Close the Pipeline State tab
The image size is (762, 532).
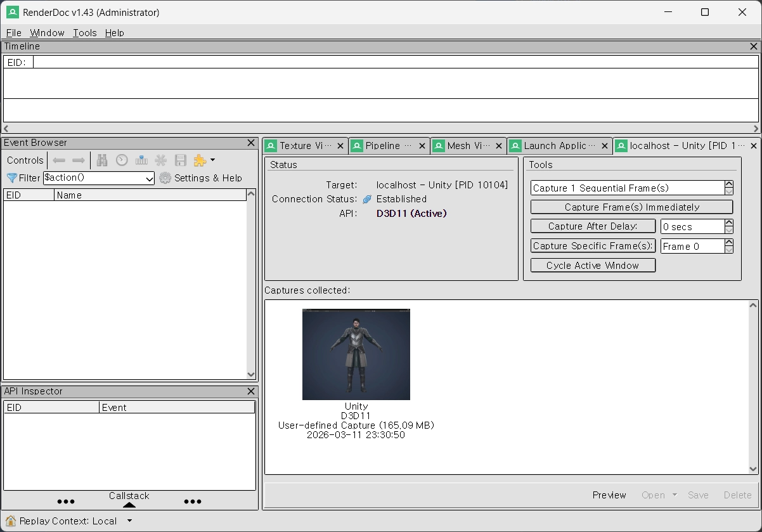click(x=423, y=146)
